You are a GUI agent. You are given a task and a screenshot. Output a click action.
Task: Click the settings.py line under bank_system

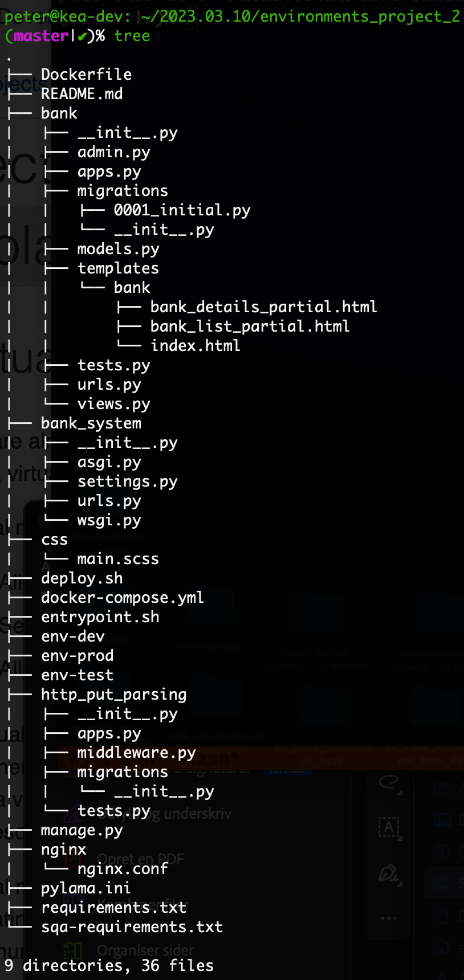[x=128, y=481]
